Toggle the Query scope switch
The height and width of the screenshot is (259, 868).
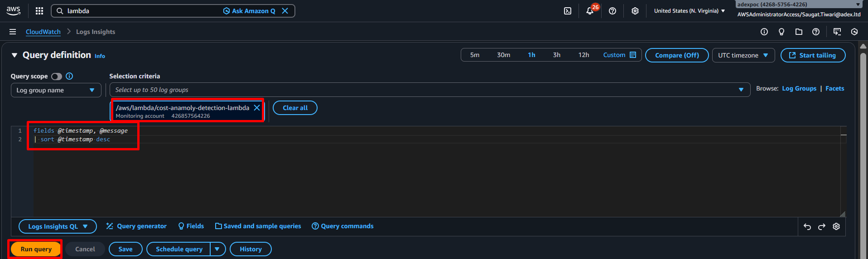point(57,77)
